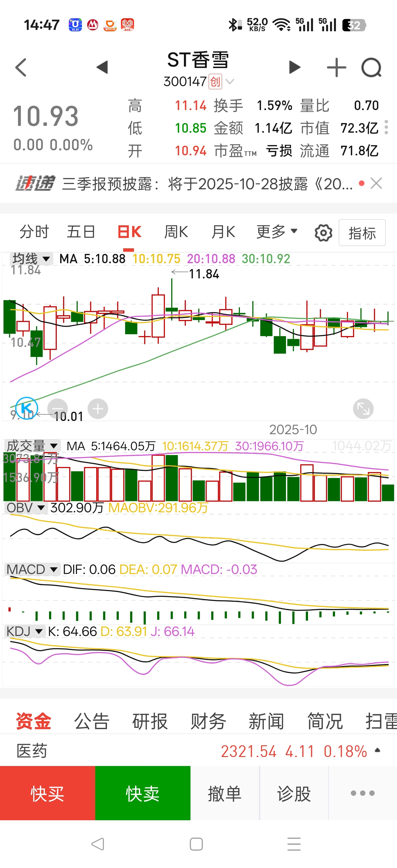Go back using the left arrow
The width and height of the screenshot is (397, 868).
coord(21,67)
